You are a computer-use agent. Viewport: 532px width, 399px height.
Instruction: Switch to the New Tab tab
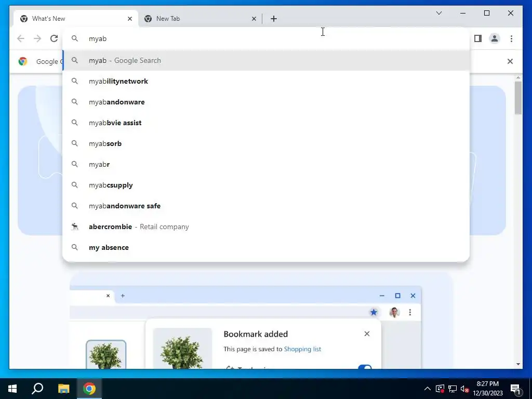[x=200, y=19]
